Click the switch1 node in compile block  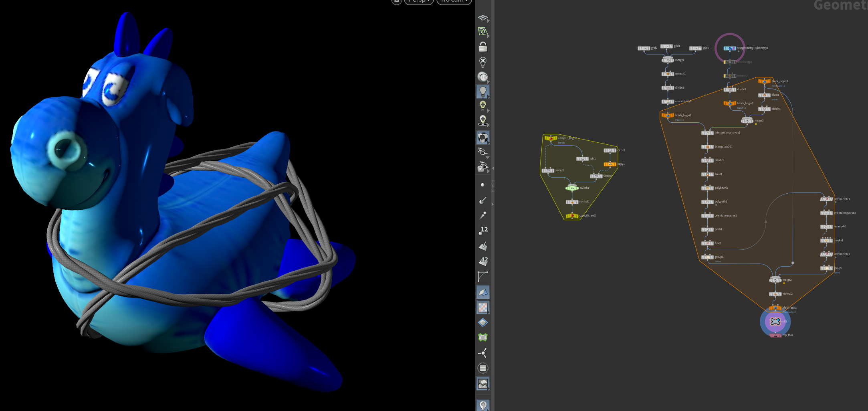click(572, 188)
